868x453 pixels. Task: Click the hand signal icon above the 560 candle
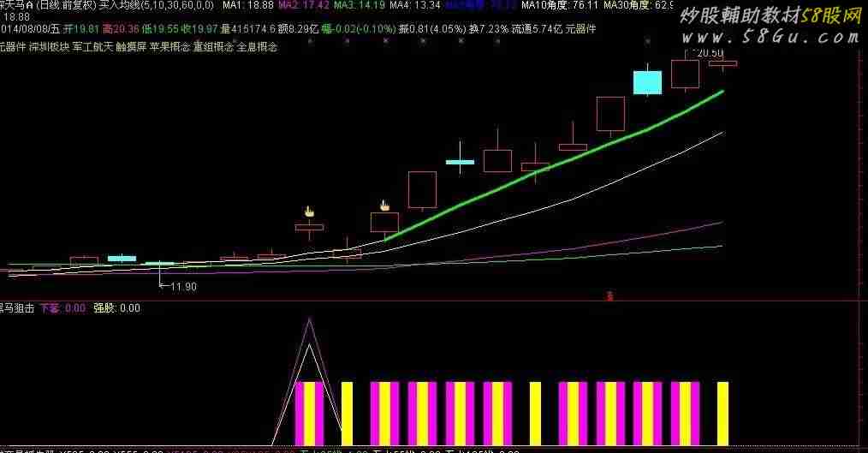pyautogui.click(x=309, y=212)
